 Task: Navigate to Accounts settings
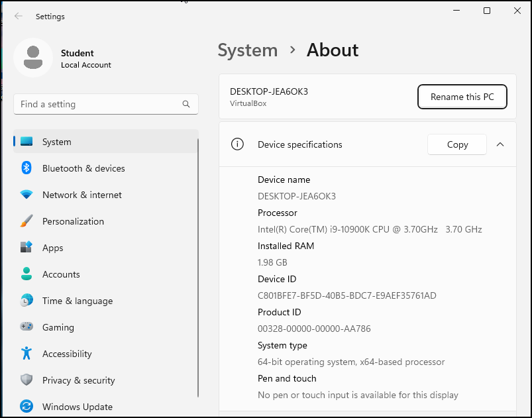click(x=105, y=274)
